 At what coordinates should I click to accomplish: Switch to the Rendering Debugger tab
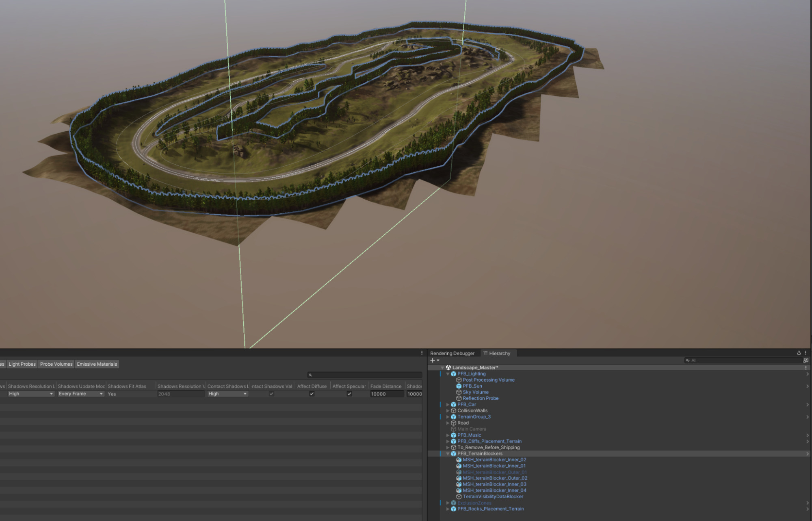click(x=452, y=353)
